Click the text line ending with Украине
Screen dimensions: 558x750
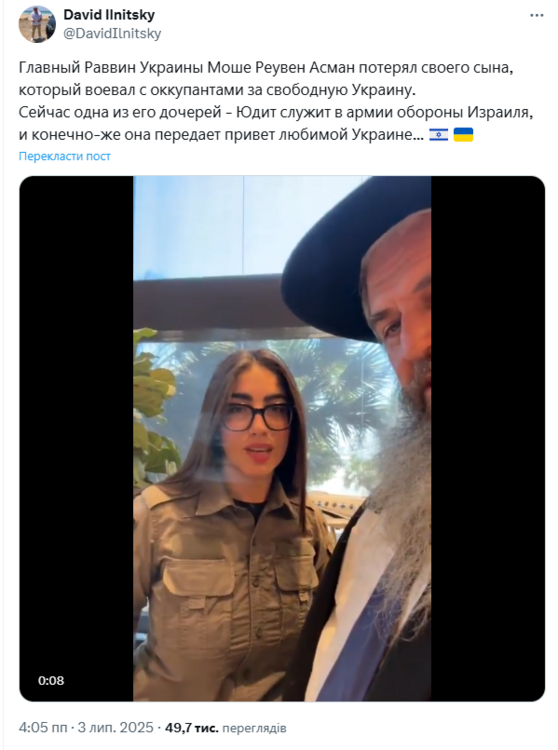tap(221, 135)
